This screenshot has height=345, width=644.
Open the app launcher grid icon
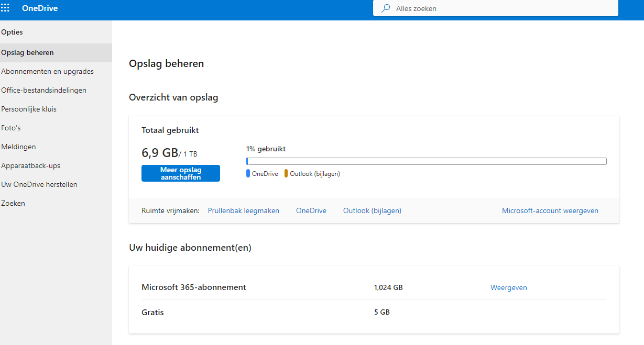point(5,8)
